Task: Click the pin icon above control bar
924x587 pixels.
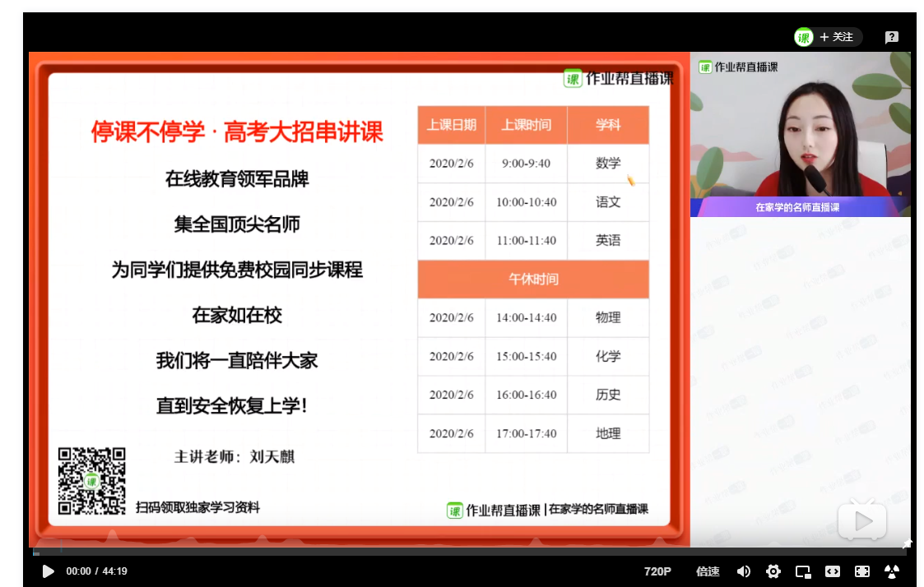Action: [907, 543]
